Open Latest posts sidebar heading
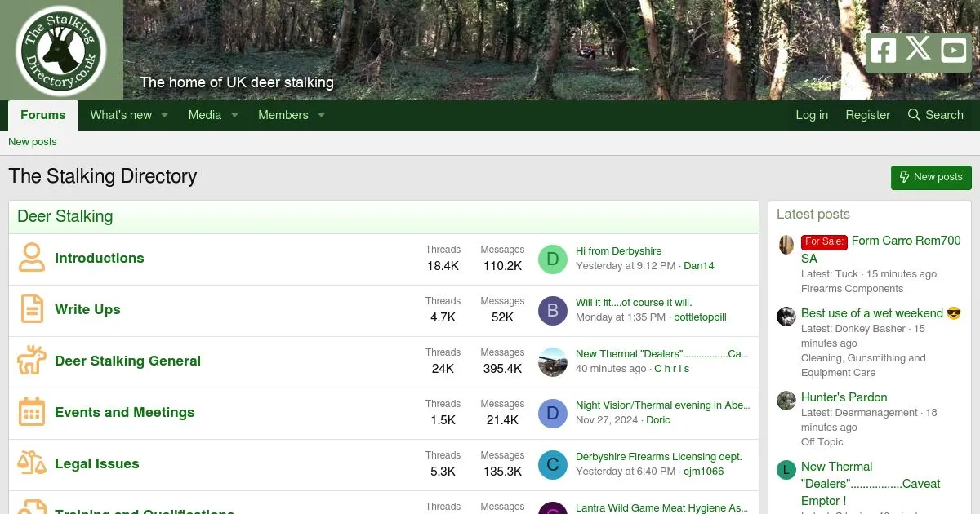 pos(813,215)
